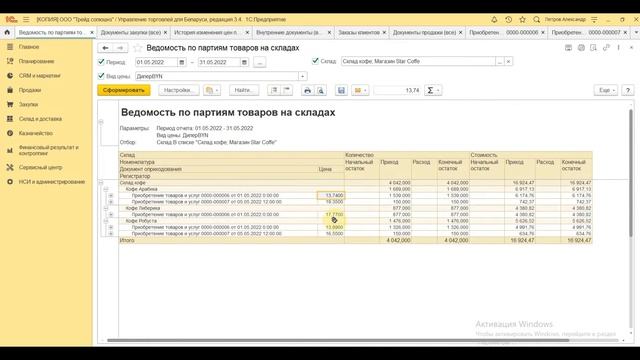Open the send by email envelope icon

click(360, 90)
